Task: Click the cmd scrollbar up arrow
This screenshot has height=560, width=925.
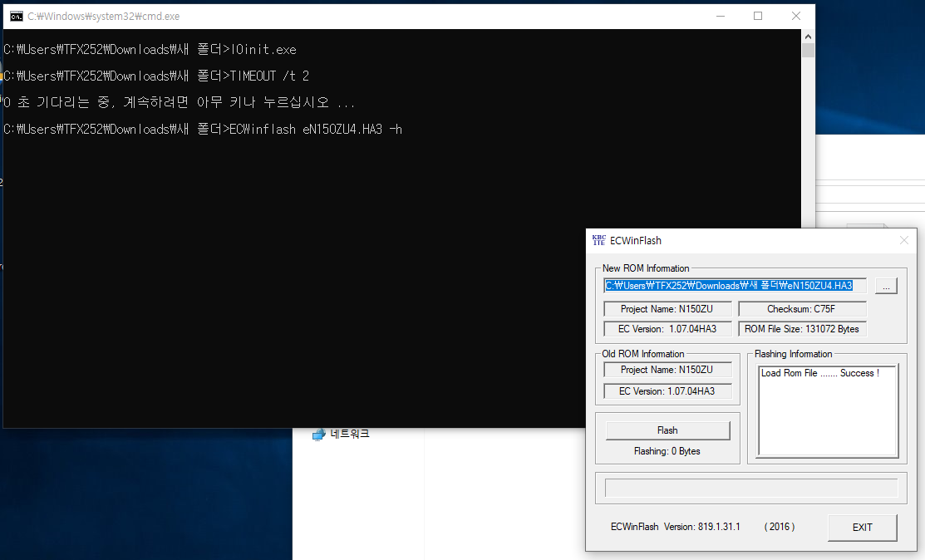Action: 808,37
